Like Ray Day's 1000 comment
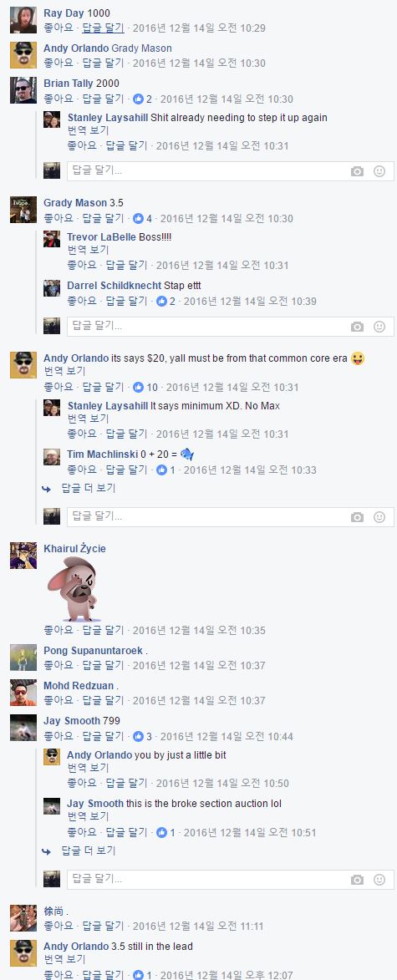The image size is (397, 980). (x=59, y=28)
